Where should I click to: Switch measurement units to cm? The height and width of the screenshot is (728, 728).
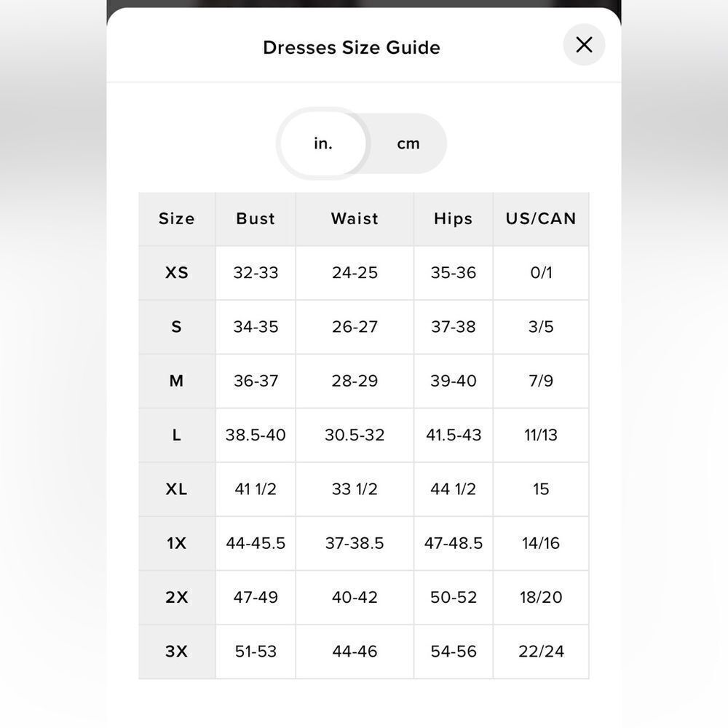(x=408, y=143)
